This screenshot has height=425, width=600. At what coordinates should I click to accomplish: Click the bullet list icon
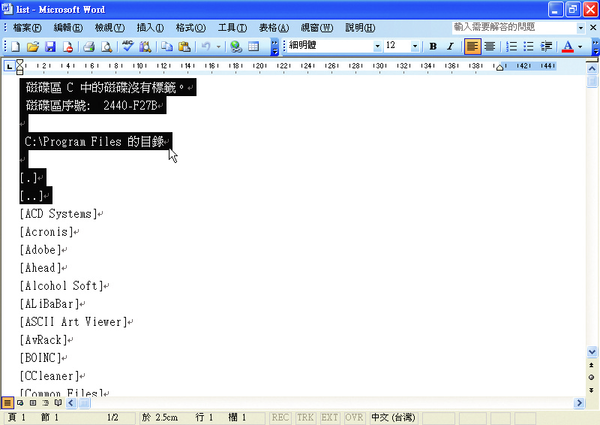click(x=529, y=47)
